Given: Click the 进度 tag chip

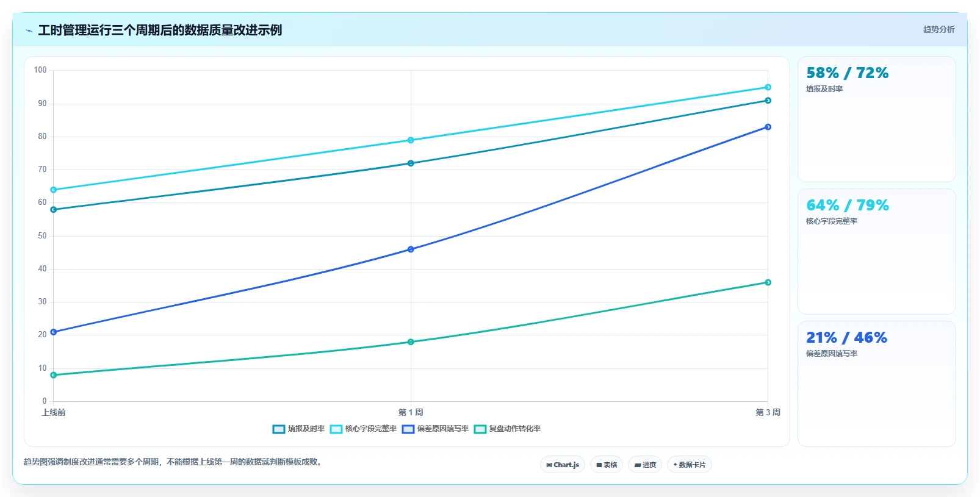Looking at the screenshot, I should (x=645, y=465).
